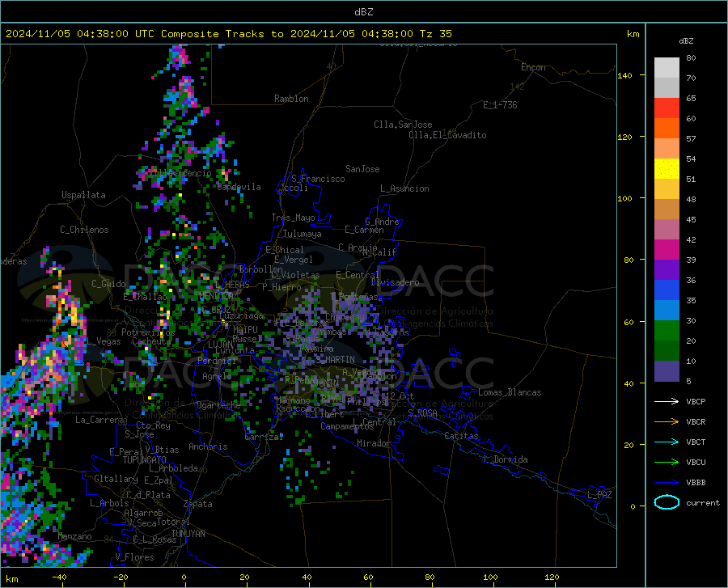
Task: Click the L_Dormida place label
Action: click(x=505, y=459)
